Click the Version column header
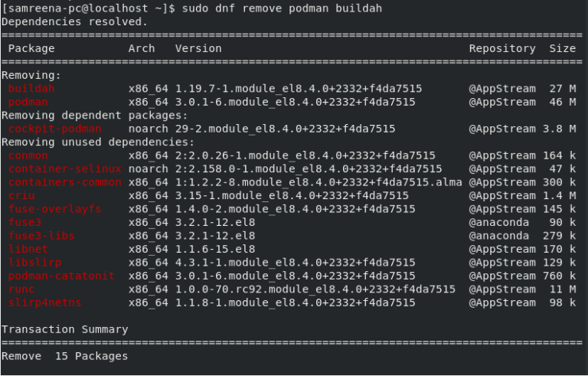Viewport: 588px width, 376px height. pos(198,48)
